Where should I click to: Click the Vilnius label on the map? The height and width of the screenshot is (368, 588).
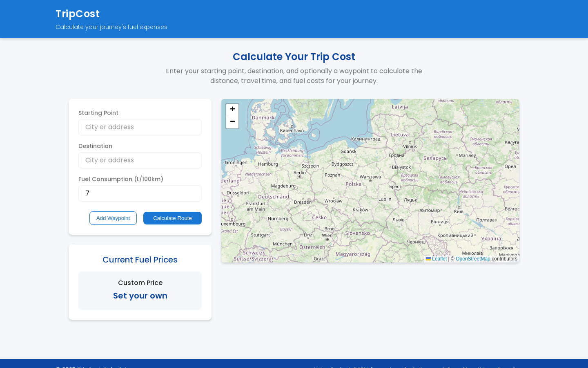pyautogui.click(x=410, y=146)
